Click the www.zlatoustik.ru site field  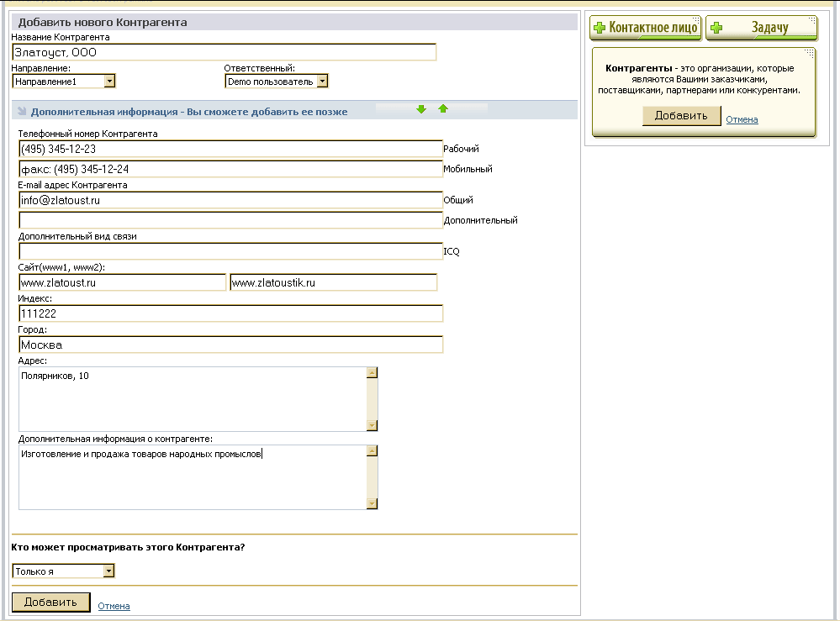click(333, 282)
